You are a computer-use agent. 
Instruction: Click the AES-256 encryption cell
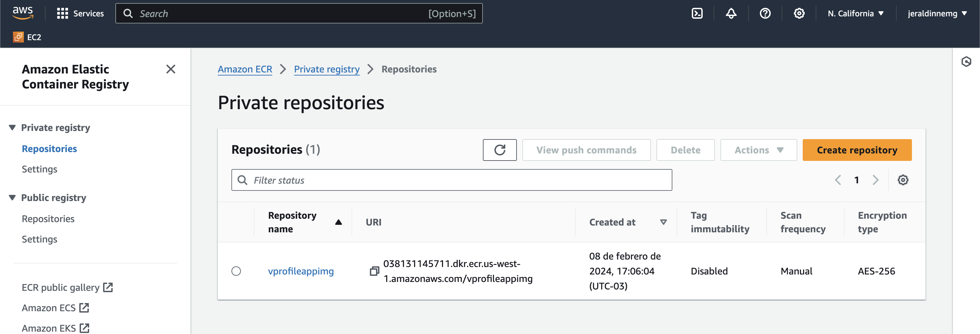876,271
